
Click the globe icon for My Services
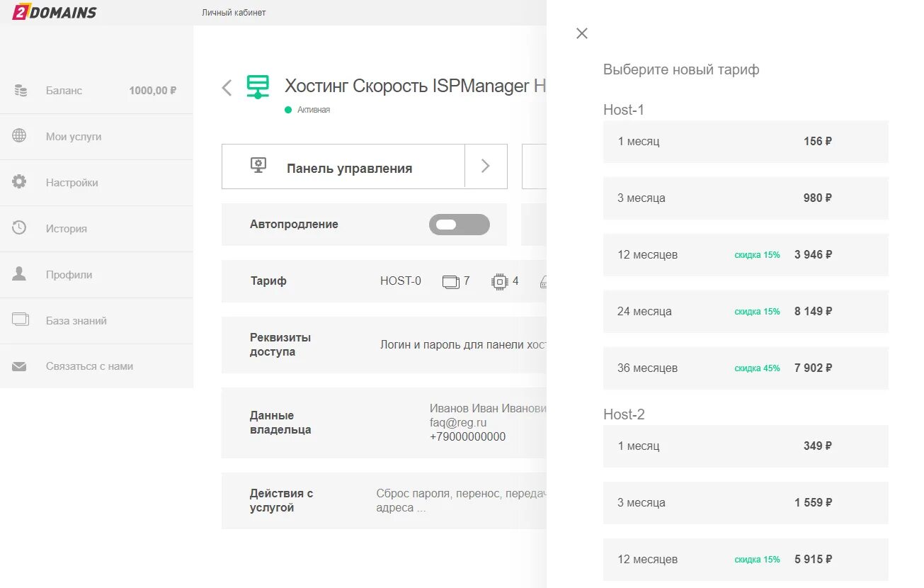(19, 136)
